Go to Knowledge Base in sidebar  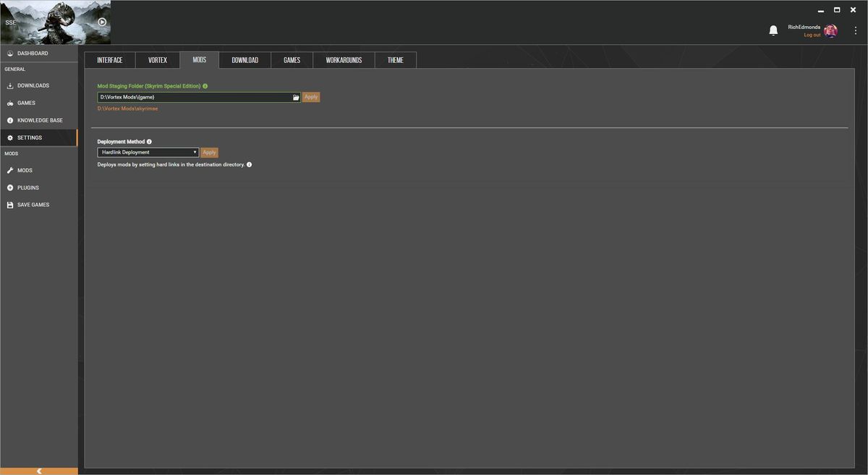[x=39, y=120]
